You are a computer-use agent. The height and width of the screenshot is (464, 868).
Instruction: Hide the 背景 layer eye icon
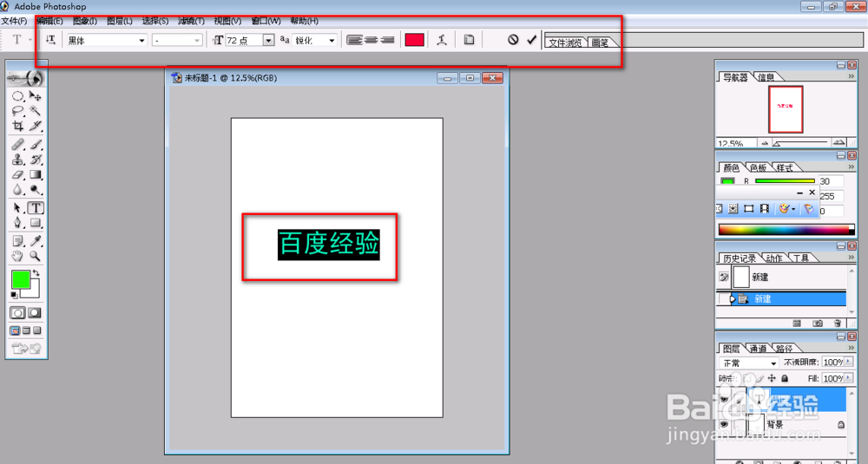(724, 424)
